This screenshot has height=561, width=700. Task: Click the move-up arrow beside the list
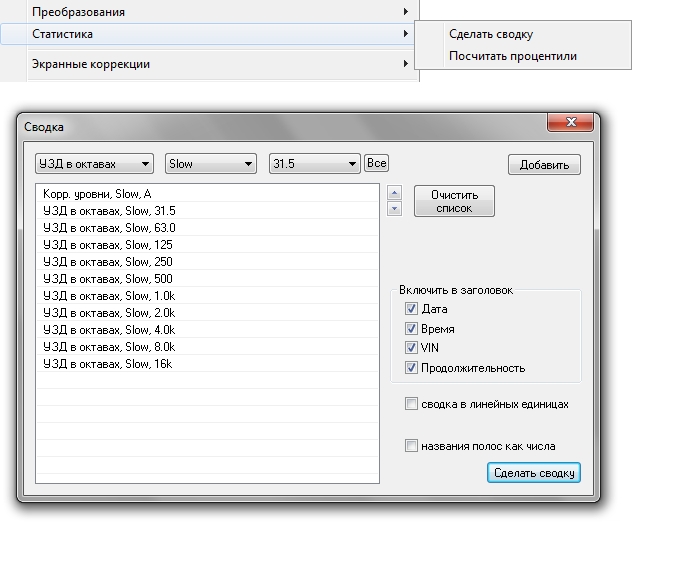[394, 194]
